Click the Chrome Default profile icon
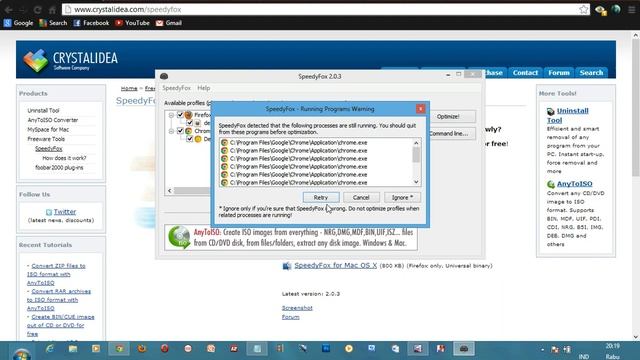The height and width of the screenshot is (360, 640). click(198, 139)
